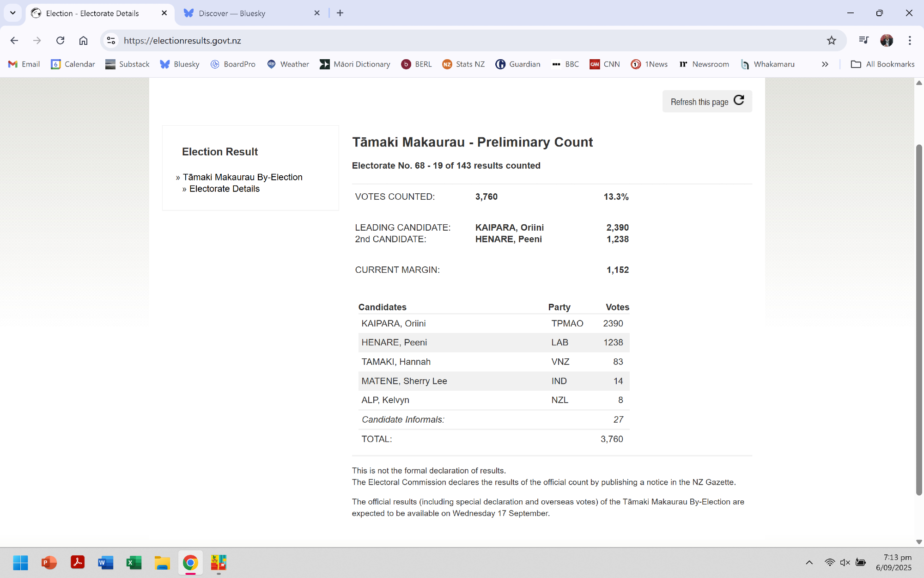Open media controls icon in toolbar
Image resolution: width=924 pixels, height=578 pixels.
click(863, 41)
